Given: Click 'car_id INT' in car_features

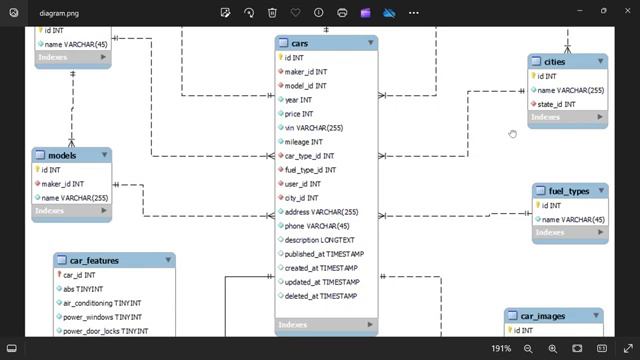Looking at the screenshot, I should pos(79,275).
